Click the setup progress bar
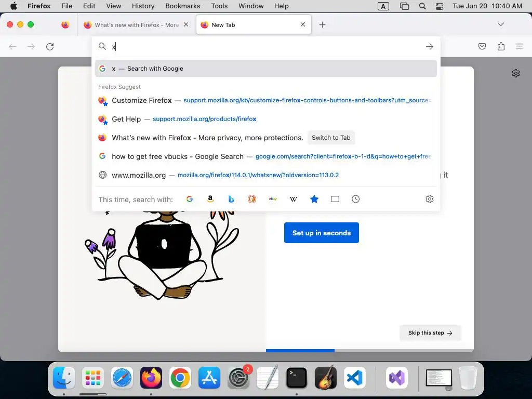This screenshot has width=532, height=399. click(370, 351)
